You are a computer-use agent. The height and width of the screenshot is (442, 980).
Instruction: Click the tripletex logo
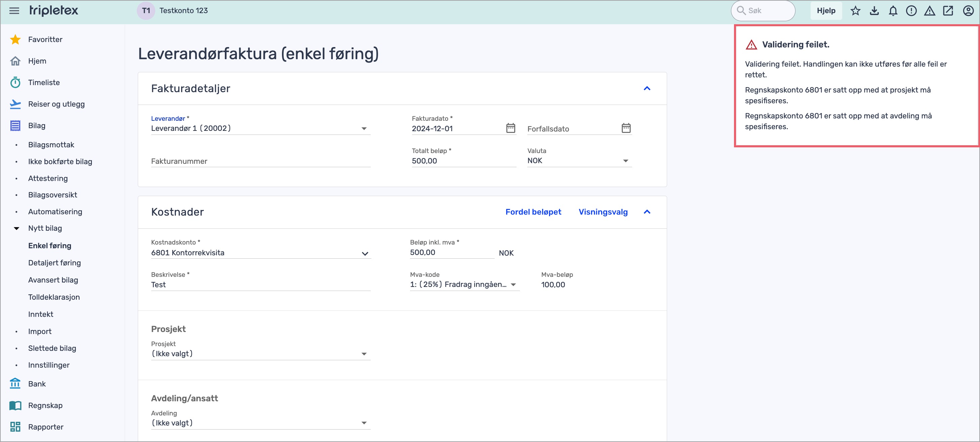54,11
